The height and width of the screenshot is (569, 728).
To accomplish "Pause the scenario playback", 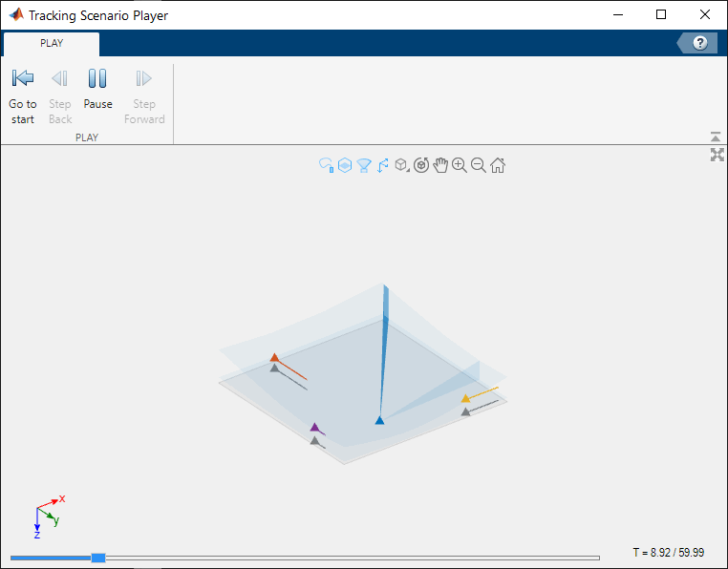I will tap(97, 89).
